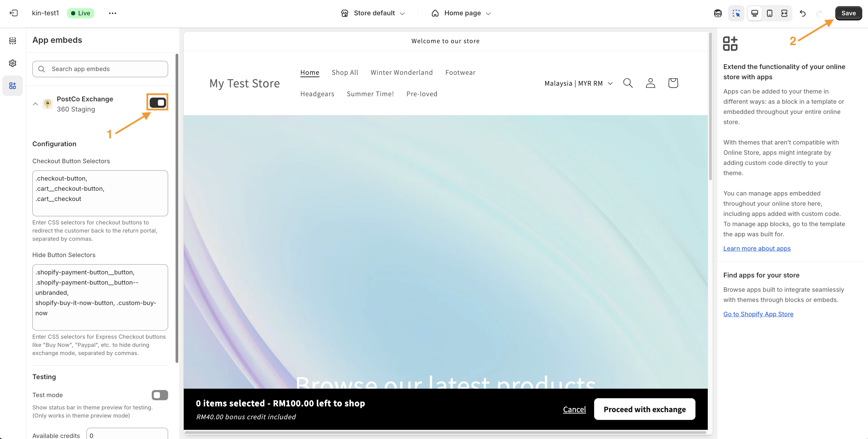
Task: Click the redo arrow
Action: [x=819, y=13]
